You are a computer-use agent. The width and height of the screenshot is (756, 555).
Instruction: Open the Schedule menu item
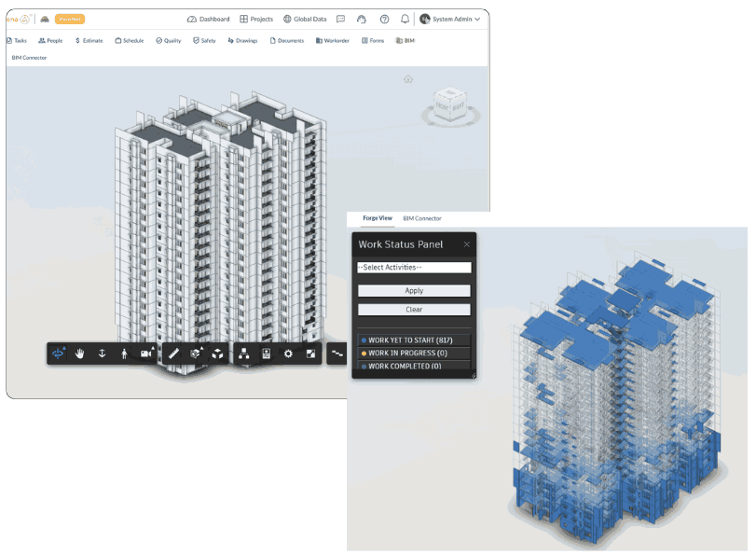tap(130, 40)
